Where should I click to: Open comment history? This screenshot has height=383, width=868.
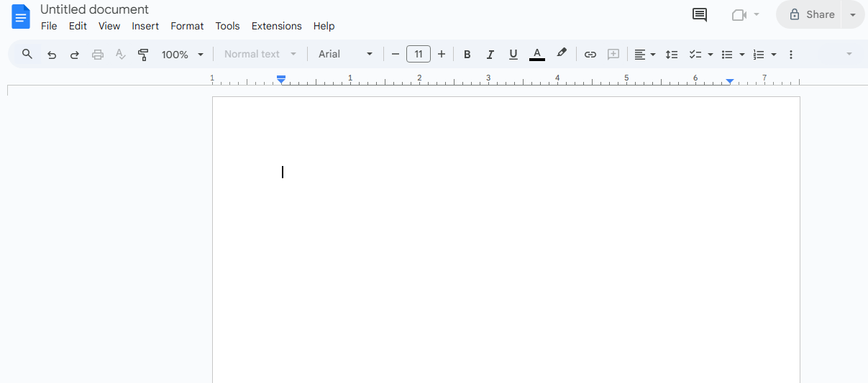700,15
